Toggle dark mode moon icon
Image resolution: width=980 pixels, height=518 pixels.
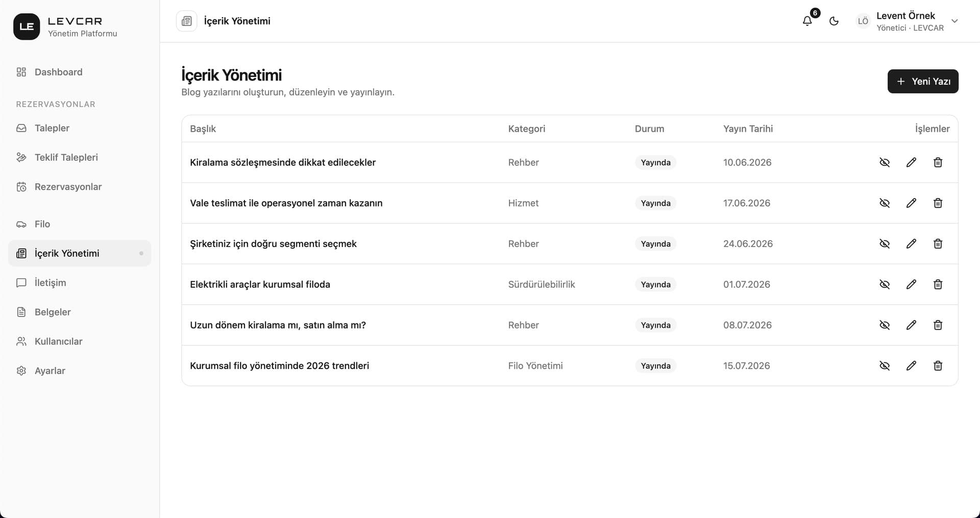click(x=834, y=21)
